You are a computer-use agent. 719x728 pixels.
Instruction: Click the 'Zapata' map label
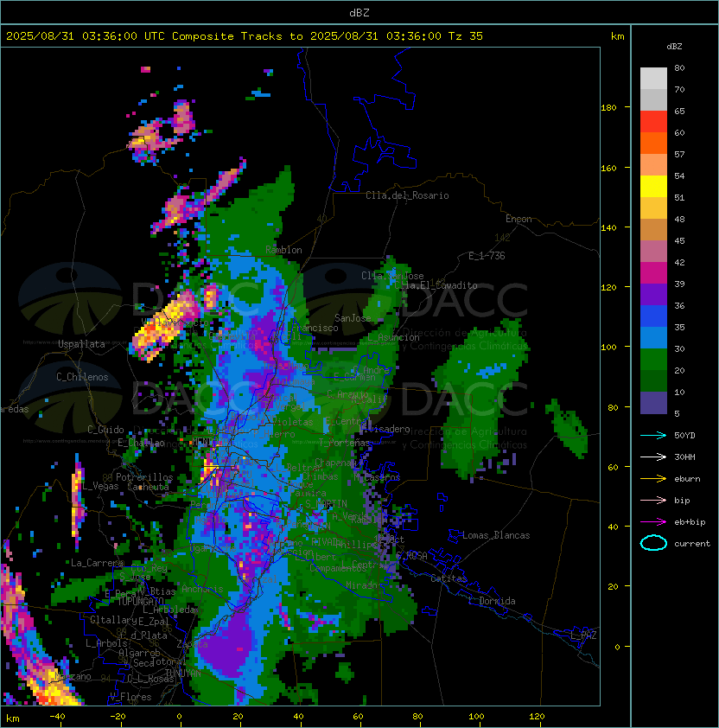click(x=192, y=644)
